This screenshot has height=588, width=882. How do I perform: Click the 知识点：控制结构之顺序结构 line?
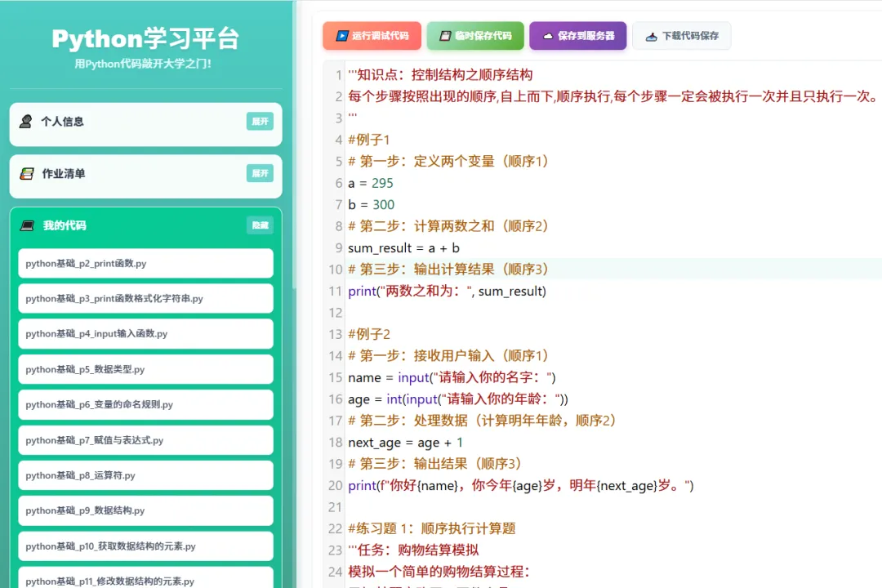[x=440, y=75]
